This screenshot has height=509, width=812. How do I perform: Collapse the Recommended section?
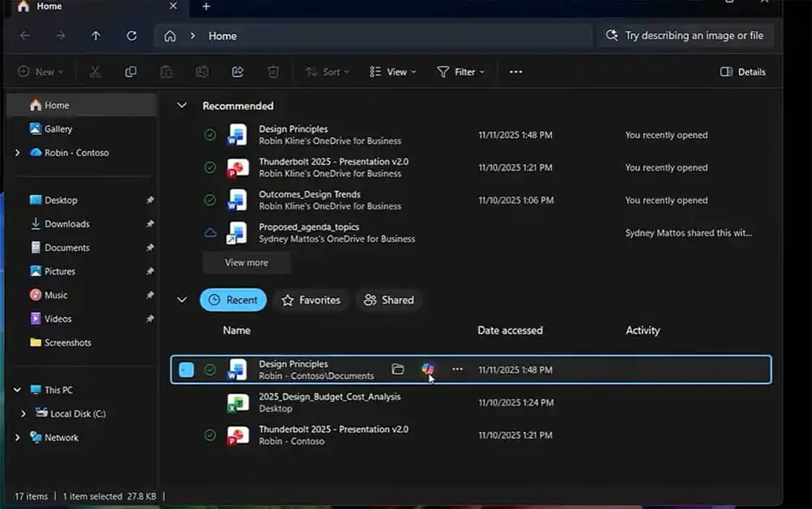pyautogui.click(x=181, y=106)
